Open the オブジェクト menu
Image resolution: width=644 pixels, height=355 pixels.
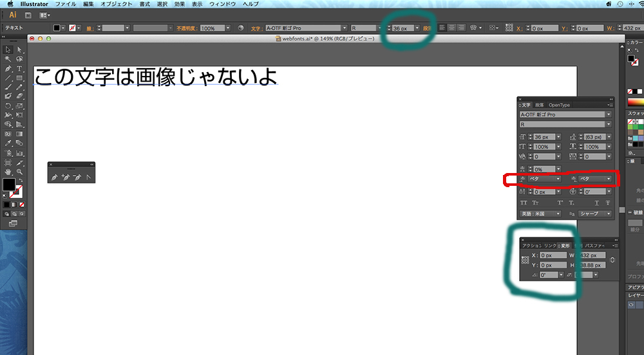117,4
